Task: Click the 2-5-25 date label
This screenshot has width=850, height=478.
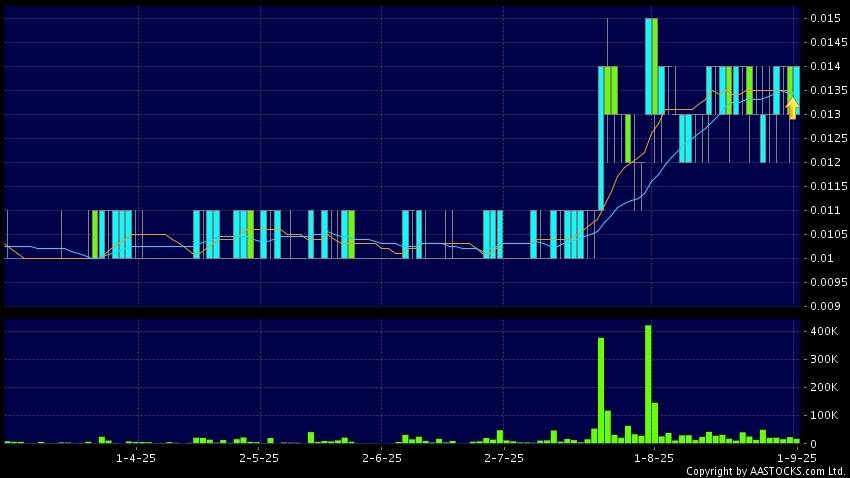Action: pyautogui.click(x=259, y=458)
